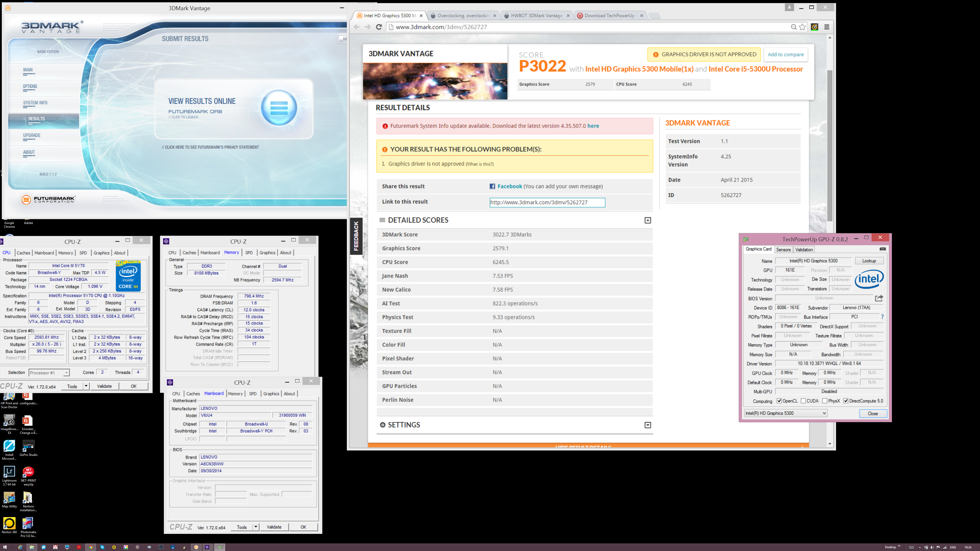Click the result link input field
980x551 pixels.
547,202
